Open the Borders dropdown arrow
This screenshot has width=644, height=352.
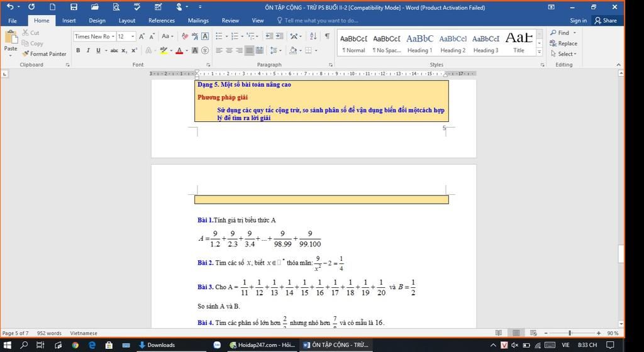click(x=316, y=50)
